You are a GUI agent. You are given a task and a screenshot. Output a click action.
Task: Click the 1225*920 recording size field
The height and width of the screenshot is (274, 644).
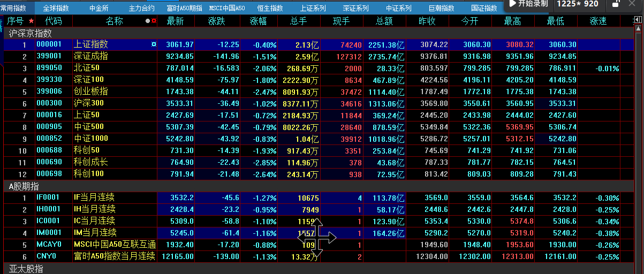[578, 4]
